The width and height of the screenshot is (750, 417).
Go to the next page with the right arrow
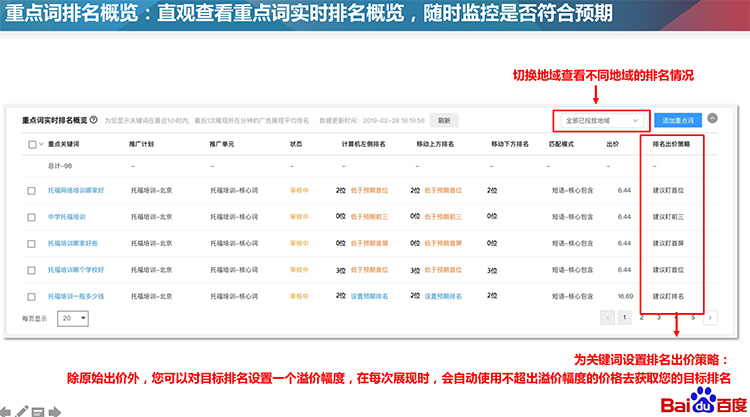pyautogui.click(x=710, y=318)
